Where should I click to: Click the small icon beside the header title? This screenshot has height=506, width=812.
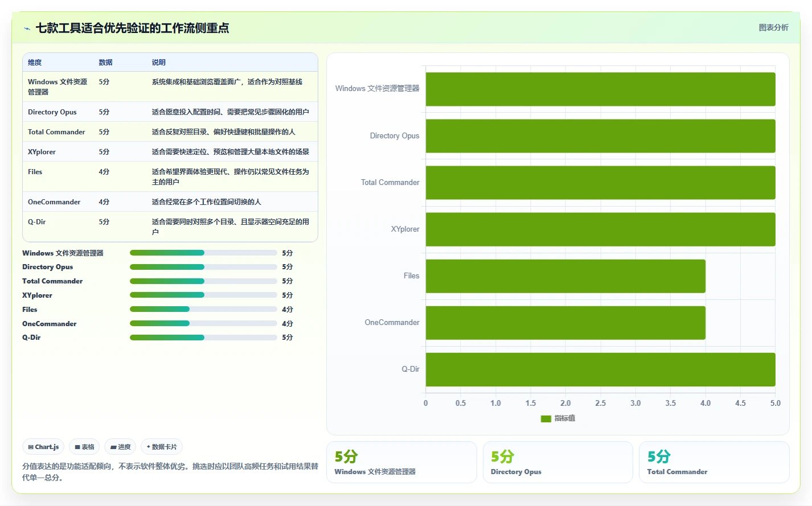click(27, 28)
